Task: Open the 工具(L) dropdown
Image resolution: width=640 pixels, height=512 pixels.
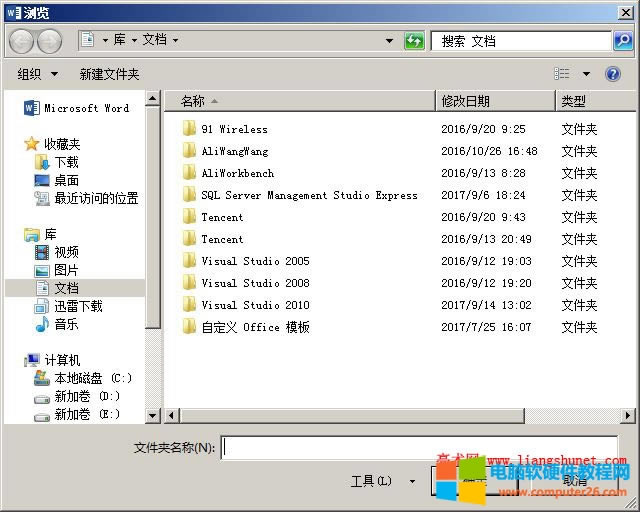Action: pyautogui.click(x=383, y=481)
